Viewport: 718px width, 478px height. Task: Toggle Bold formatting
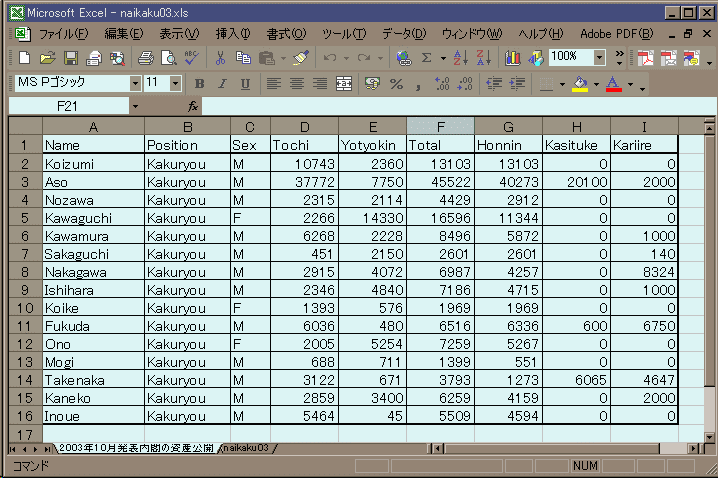coord(199,84)
